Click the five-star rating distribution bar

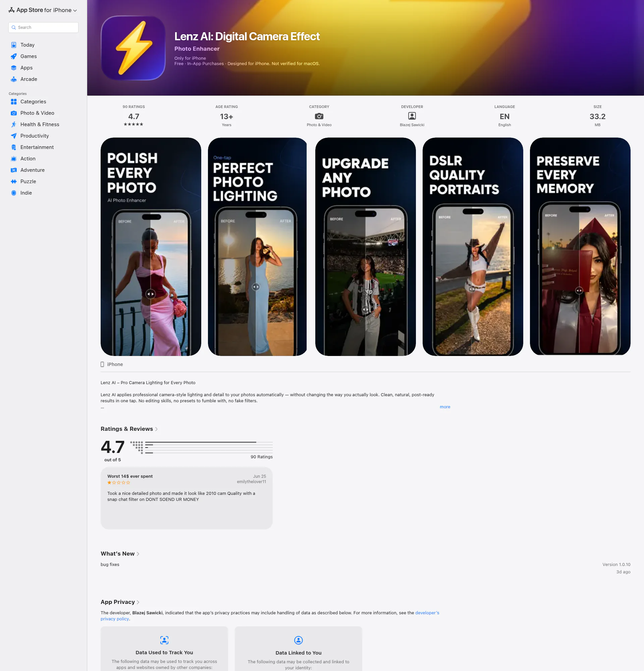209,442
